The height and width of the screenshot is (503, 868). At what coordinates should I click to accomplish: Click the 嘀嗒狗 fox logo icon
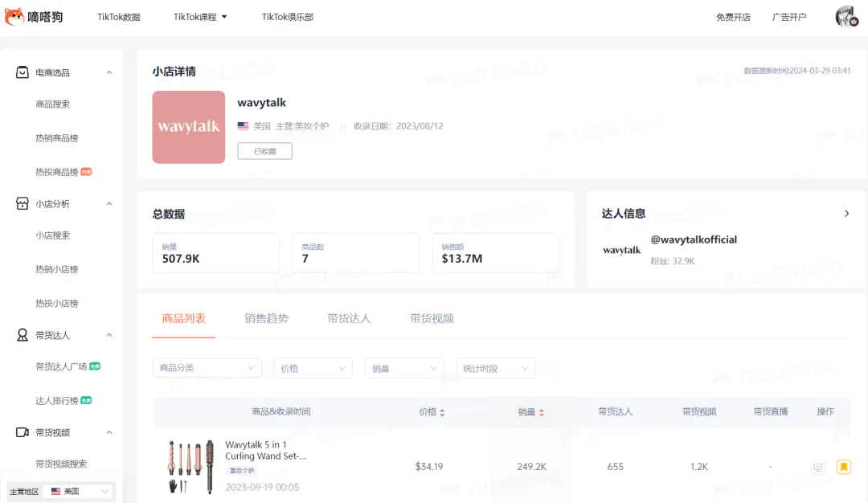tap(14, 17)
